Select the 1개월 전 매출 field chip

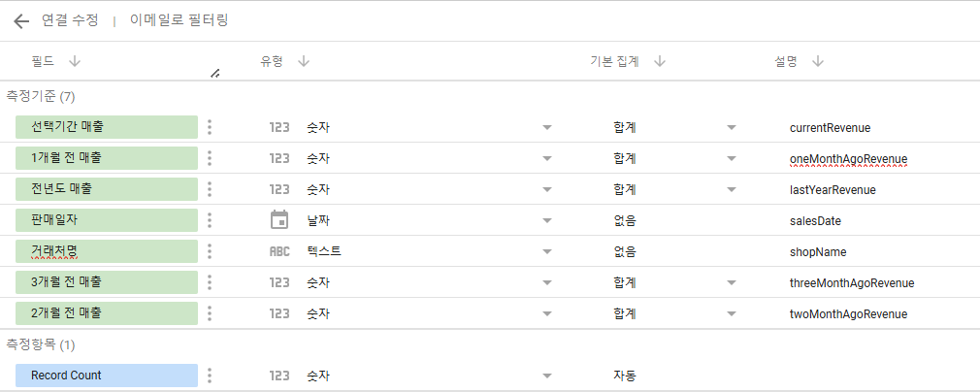107,158
